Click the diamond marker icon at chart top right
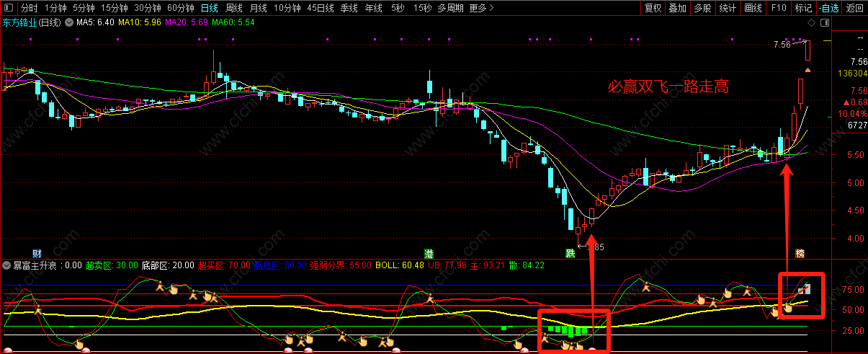 pos(812,23)
